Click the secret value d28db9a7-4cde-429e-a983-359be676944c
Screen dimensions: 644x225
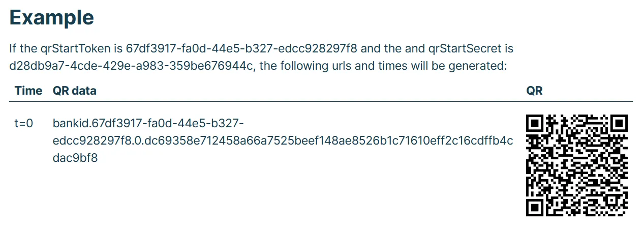tap(131, 66)
